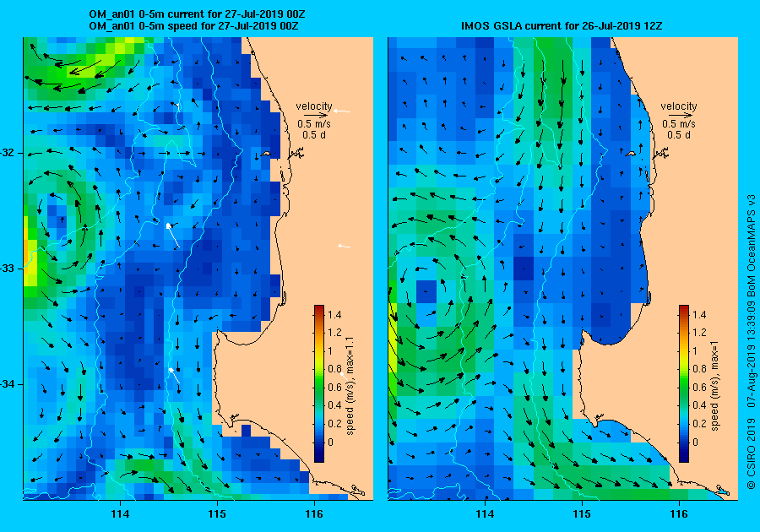
Task: Click the -32 latitude axis label
Action: [8, 153]
